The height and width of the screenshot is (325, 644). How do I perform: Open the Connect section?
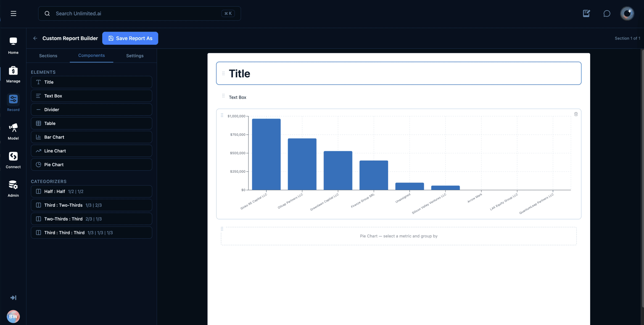click(13, 160)
